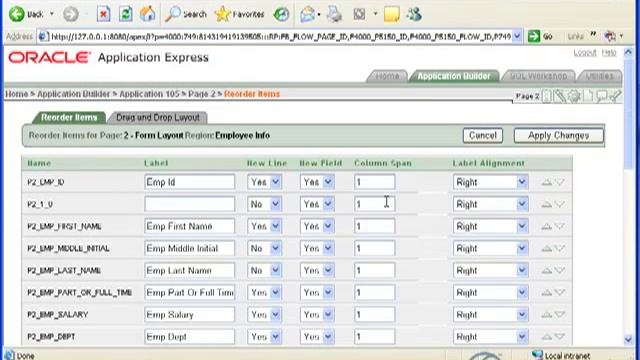The height and width of the screenshot is (360, 640).
Task: Click the Logout link
Action: pyautogui.click(x=584, y=53)
